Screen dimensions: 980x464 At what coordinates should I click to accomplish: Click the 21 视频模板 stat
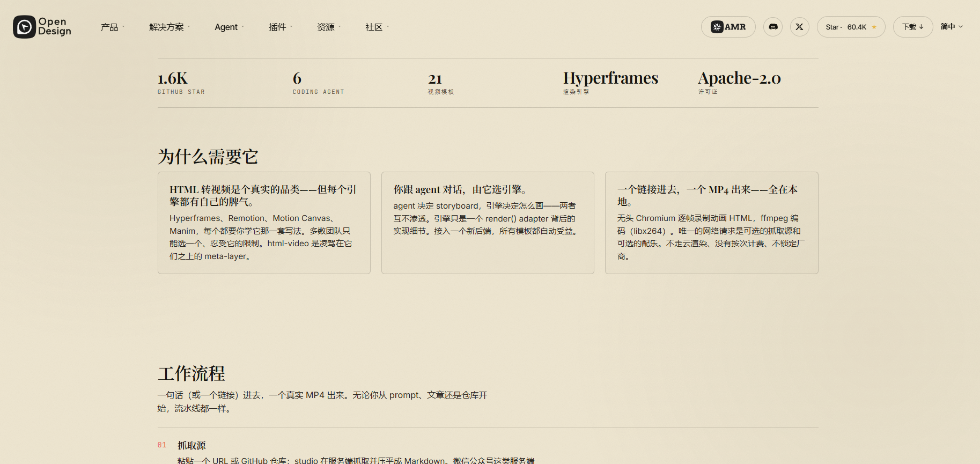pyautogui.click(x=441, y=83)
